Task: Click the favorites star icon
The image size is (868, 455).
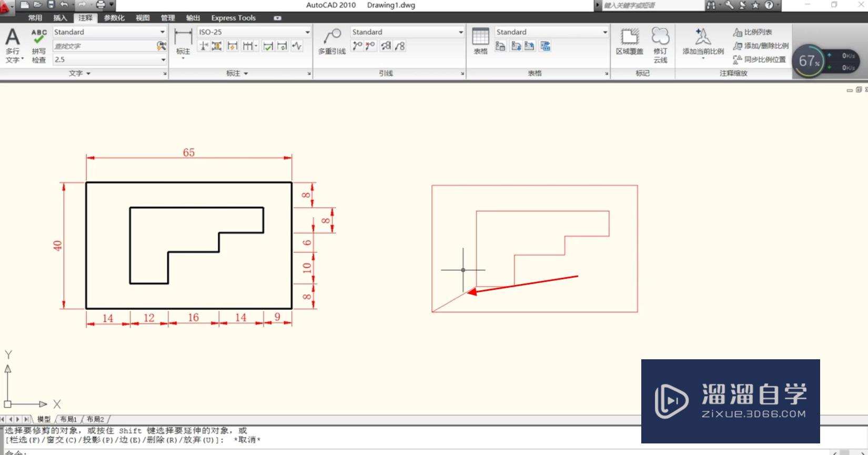Action: tap(755, 5)
